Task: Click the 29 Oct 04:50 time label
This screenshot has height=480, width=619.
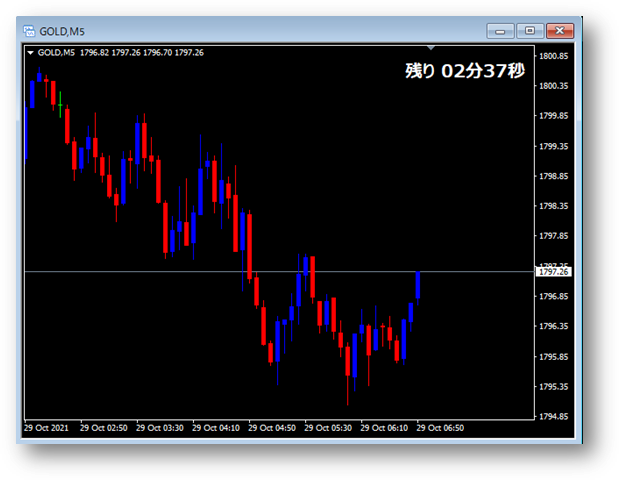Action: coord(272,428)
